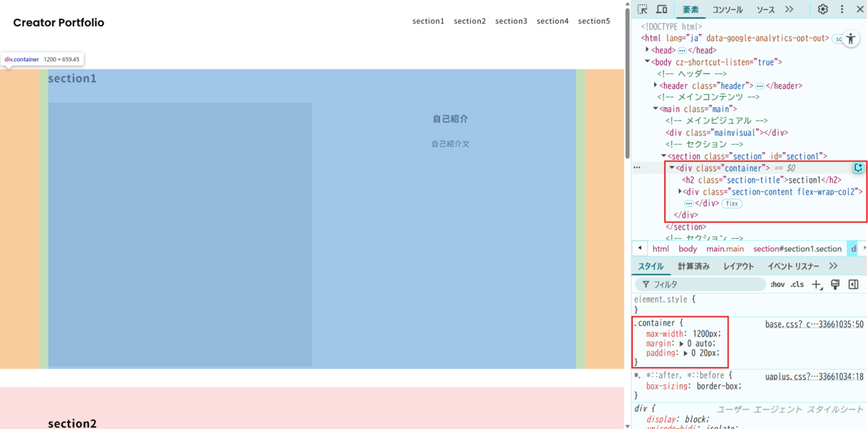Expand the head element node
Image resolution: width=868 pixels, height=429 pixels.
click(647, 50)
